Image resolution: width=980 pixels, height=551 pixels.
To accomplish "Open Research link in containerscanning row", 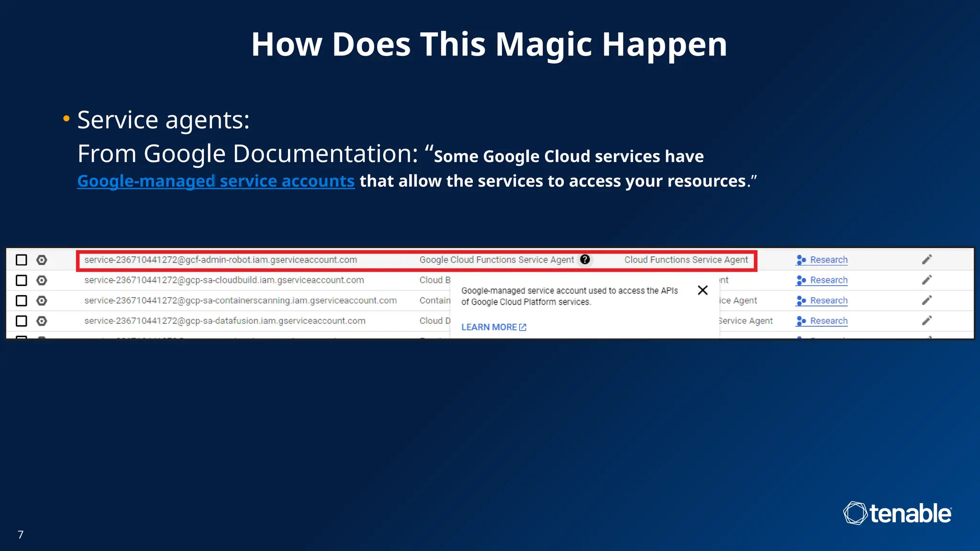I will 822,301.
